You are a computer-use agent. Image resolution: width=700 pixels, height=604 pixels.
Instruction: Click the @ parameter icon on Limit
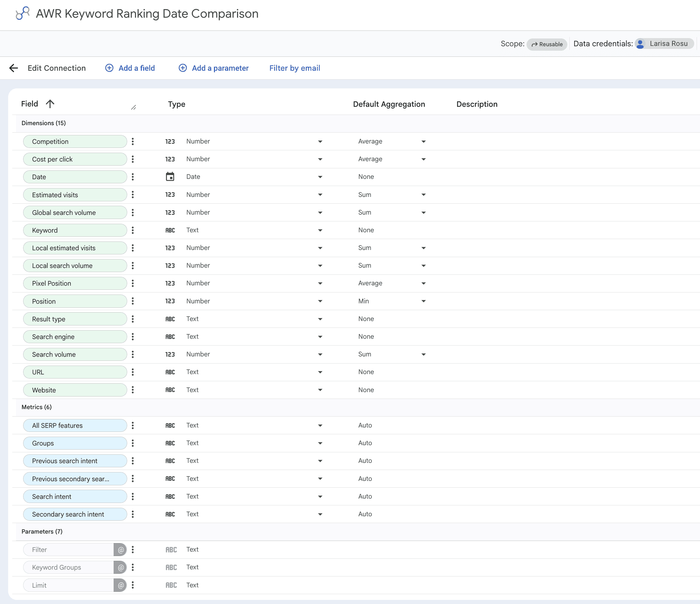[120, 585]
